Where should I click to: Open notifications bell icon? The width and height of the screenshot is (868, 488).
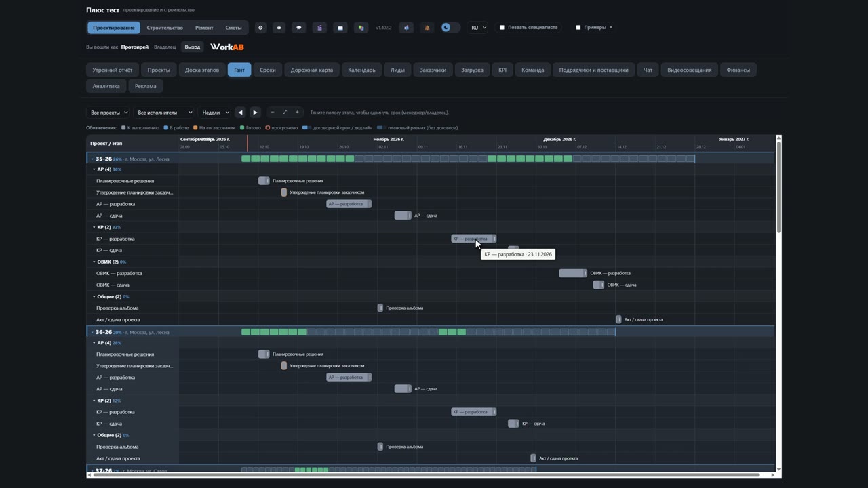(427, 28)
